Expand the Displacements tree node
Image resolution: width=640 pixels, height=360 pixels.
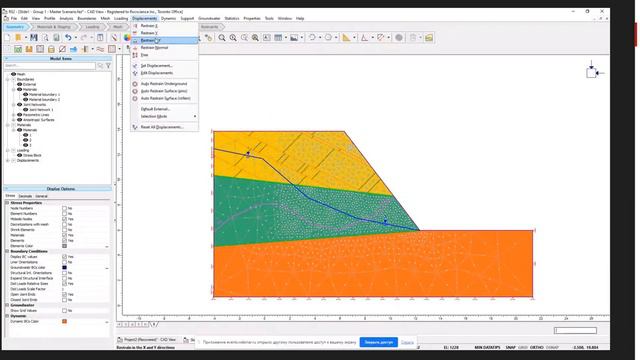8,160
